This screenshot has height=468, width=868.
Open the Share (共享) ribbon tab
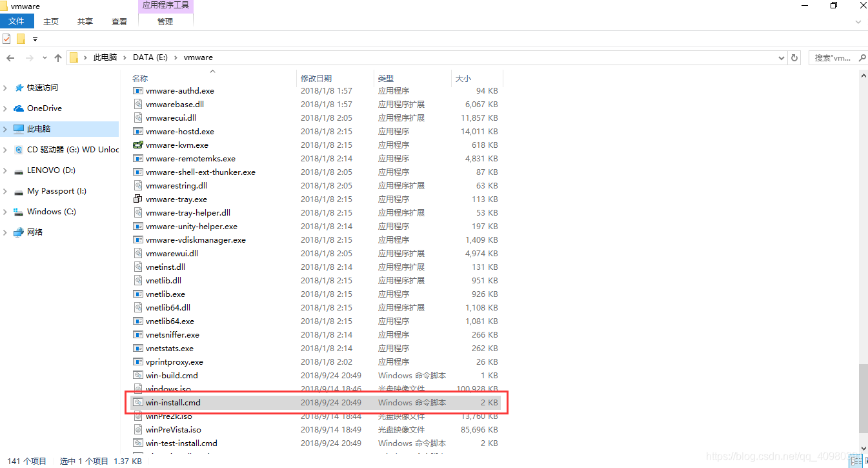click(x=85, y=21)
